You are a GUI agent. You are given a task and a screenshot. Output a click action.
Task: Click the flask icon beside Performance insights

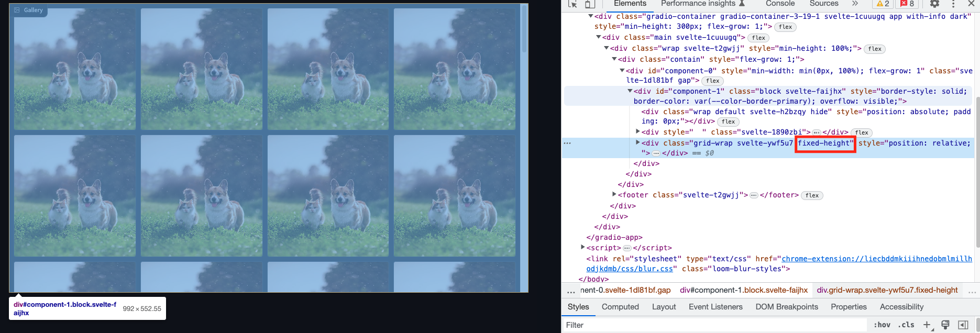click(x=742, y=3)
